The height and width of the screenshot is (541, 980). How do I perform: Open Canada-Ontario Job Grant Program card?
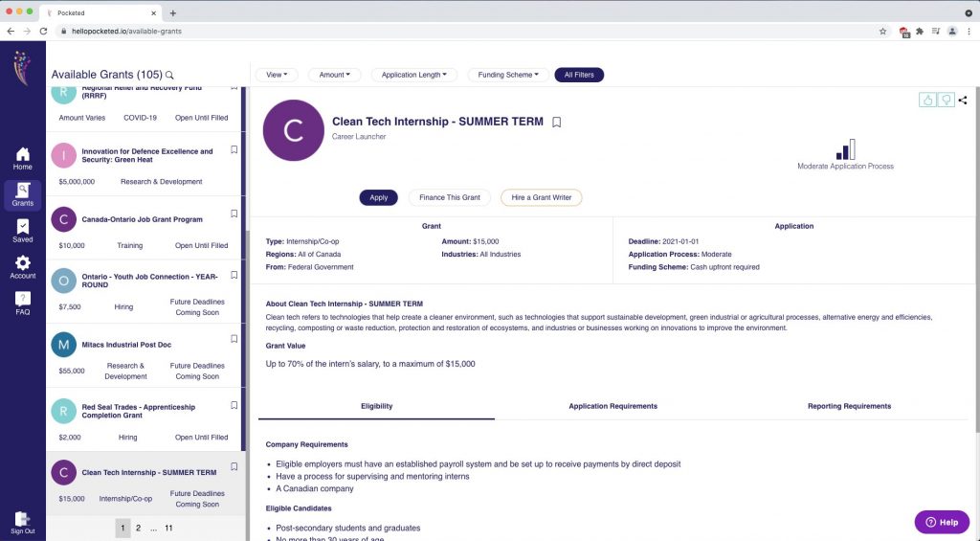click(144, 228)
